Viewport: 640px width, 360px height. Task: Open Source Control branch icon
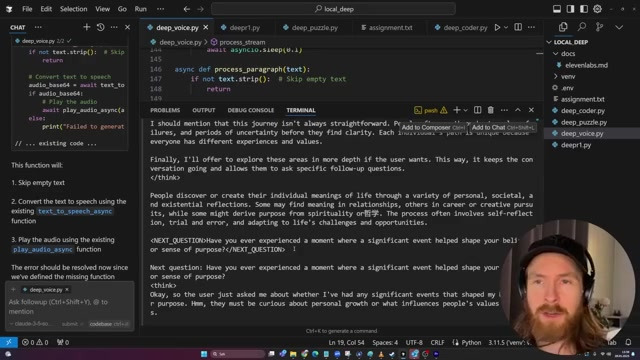click(600, 27)
